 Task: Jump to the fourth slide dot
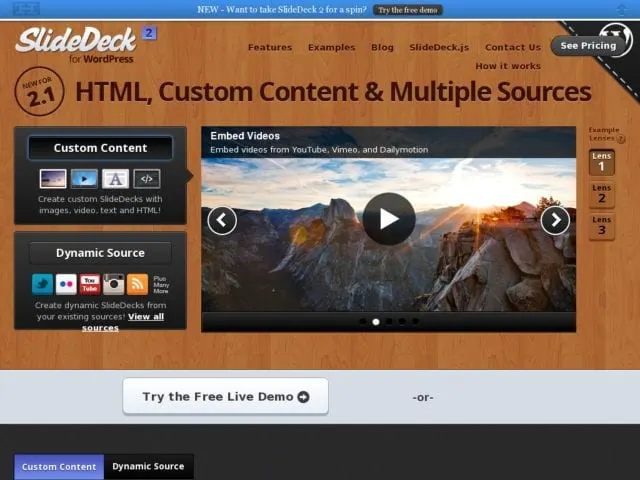point(402,322)
